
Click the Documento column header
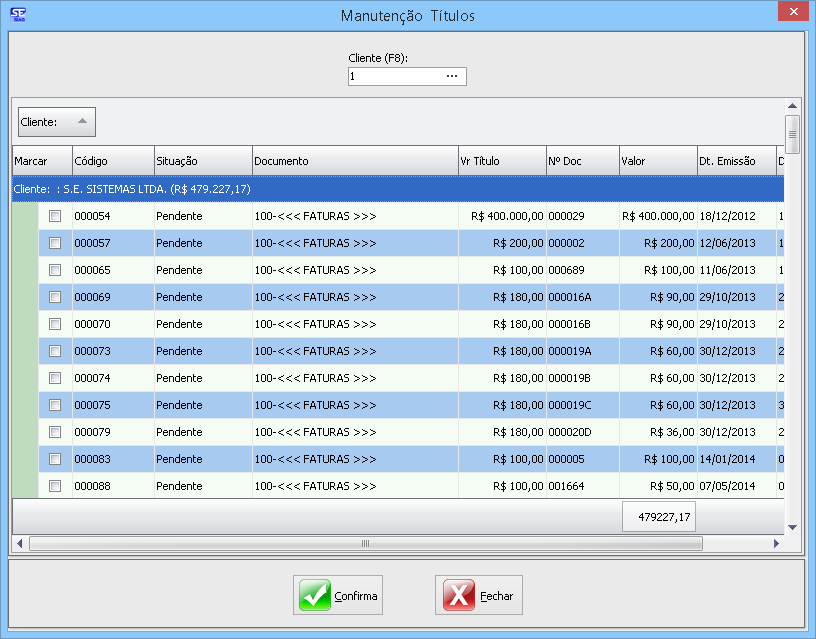[x=354, y=161]
